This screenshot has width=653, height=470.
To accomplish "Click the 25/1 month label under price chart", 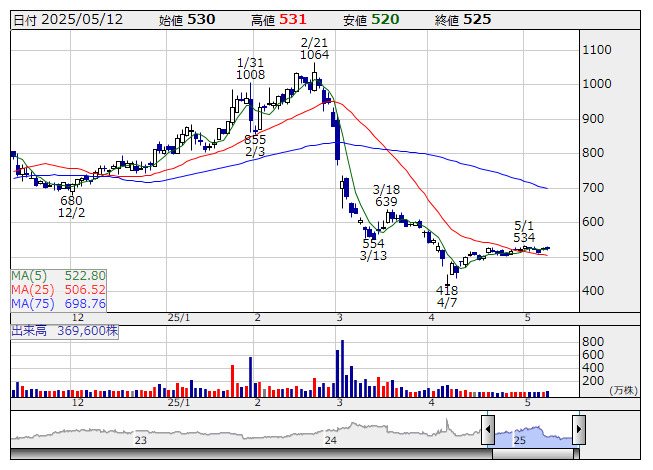I will [179, 318].
